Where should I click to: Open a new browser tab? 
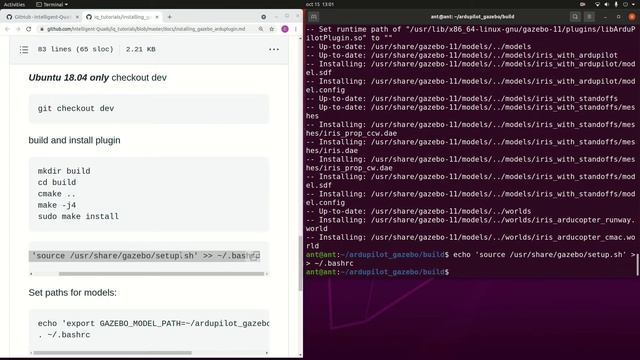(169, 17)
